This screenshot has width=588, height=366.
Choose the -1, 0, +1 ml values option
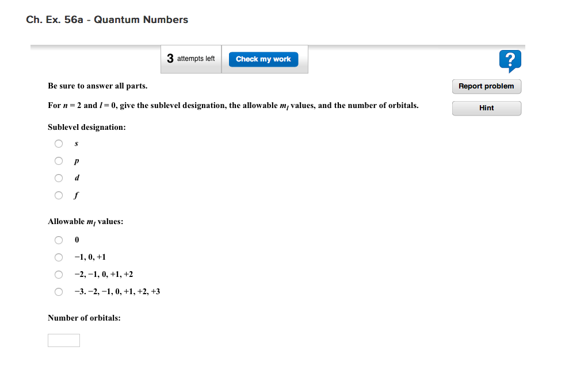click(x=59, y=257)
